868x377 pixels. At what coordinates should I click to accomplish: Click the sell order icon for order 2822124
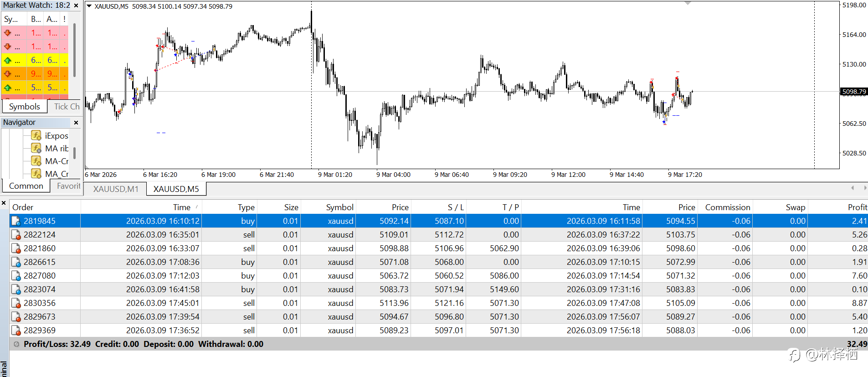coord(16,235)
